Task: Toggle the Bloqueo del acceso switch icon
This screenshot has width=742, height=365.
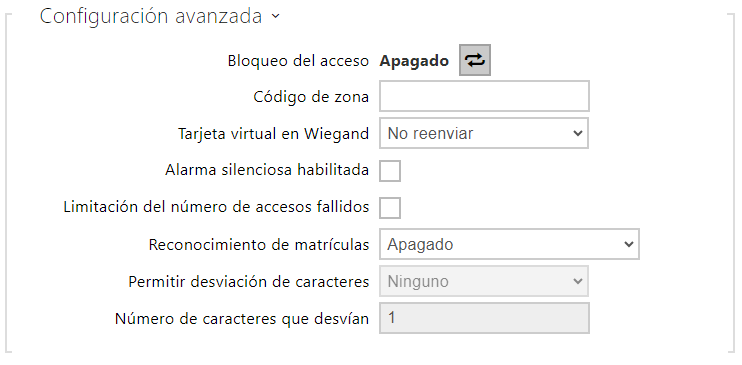Action: (x=475, y=60)
